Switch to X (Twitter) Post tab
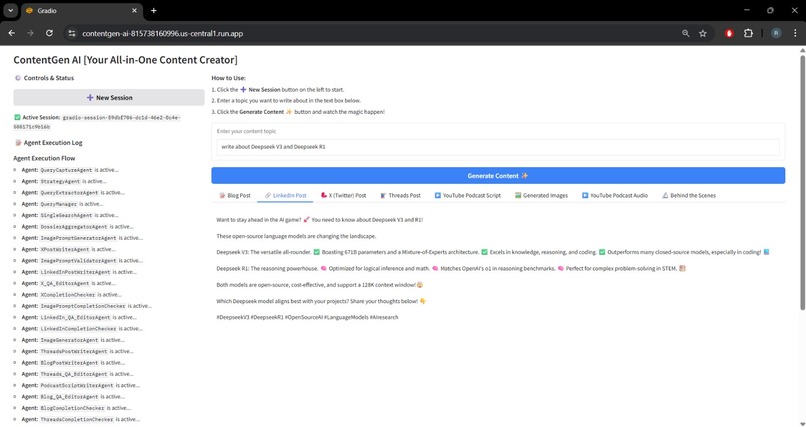The width and height of the screenshot is (806, 427). click(343, 195)
